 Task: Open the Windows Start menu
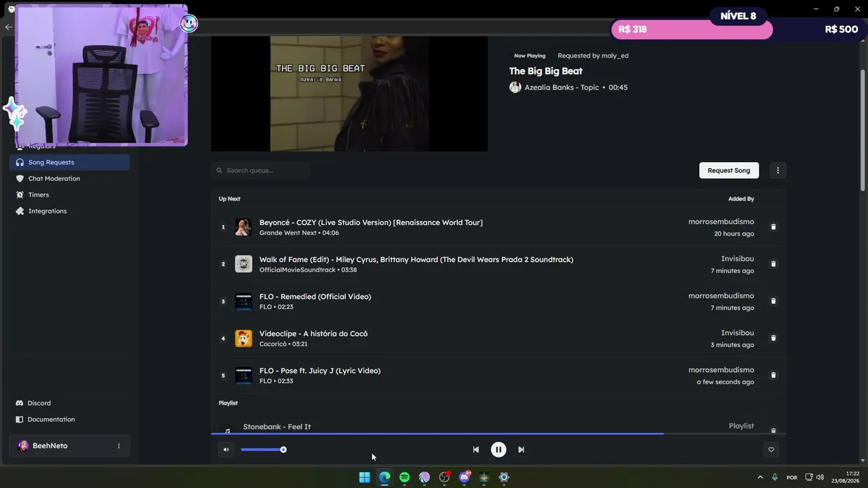365,477
